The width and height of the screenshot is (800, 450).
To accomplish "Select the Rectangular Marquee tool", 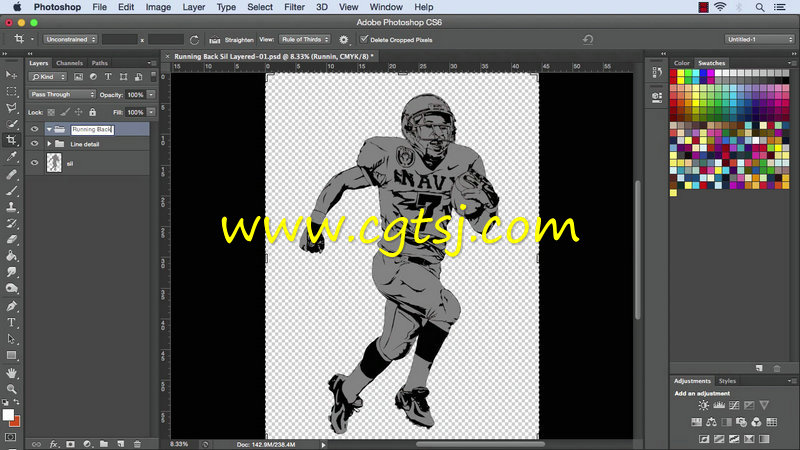I will [11, 91].
